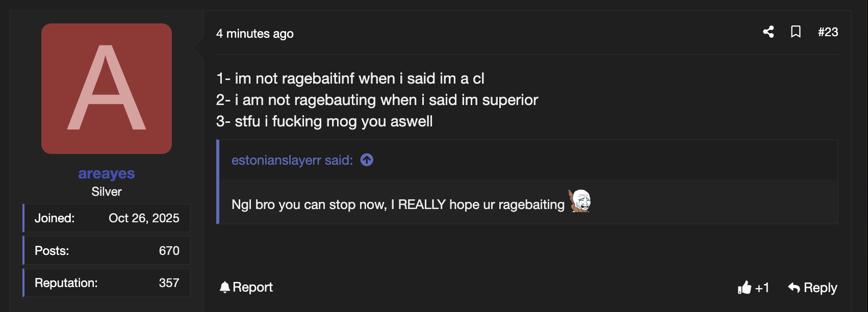Image resolution: width=868 pixels, height=312 pixels.
Task: Click the bell icon beside Report
Action: [x=224, y=288]
